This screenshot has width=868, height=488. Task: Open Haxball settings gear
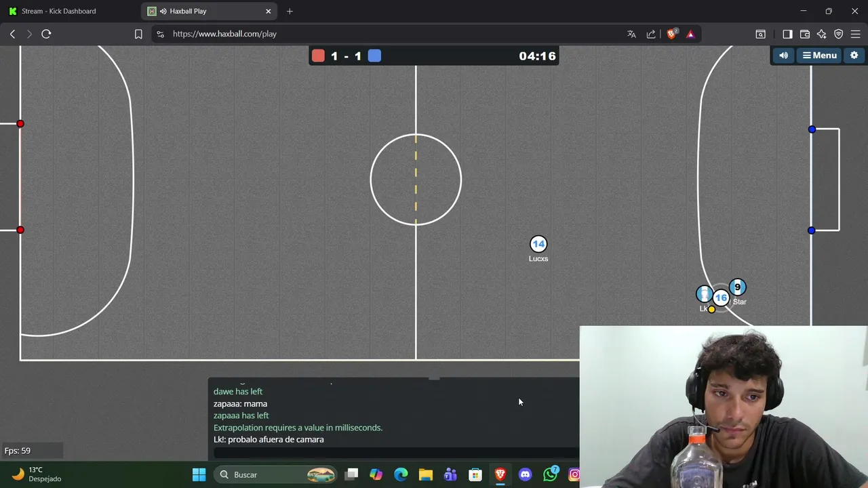tap(854, 56)
